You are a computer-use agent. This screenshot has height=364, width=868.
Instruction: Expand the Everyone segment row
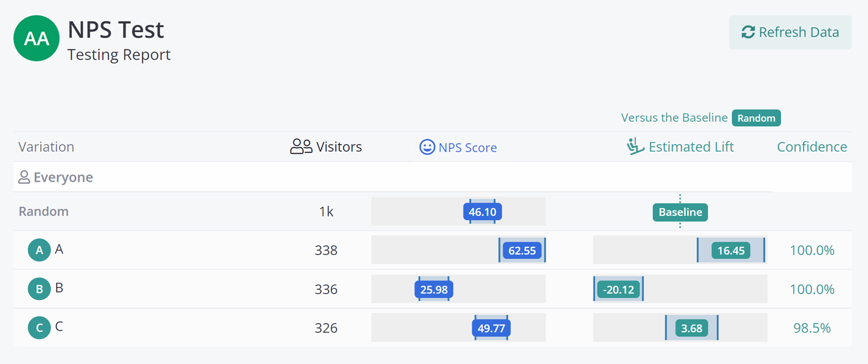[x=63, y=178]
